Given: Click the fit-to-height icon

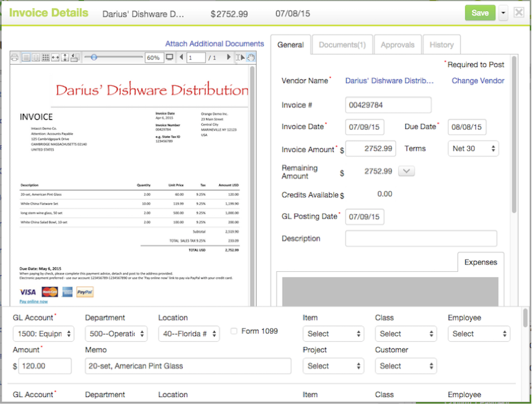Looking at the screenshot, I should point(65,58).
